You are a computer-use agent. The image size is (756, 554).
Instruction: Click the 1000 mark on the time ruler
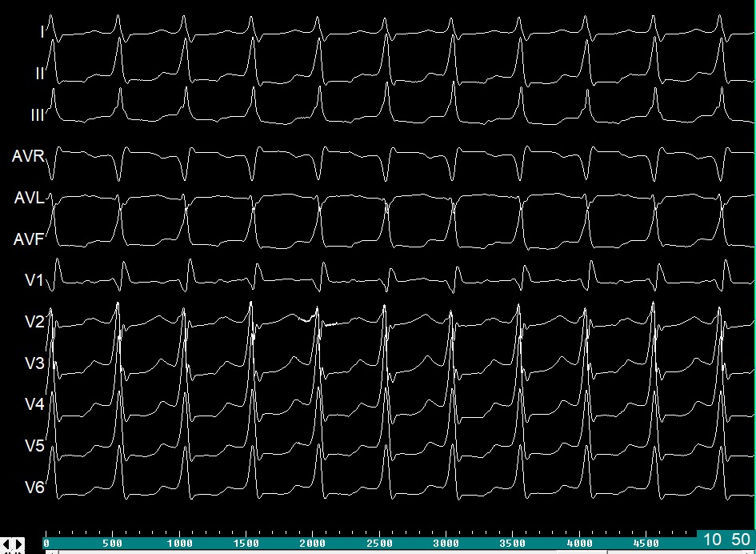(x=179, y=544)
